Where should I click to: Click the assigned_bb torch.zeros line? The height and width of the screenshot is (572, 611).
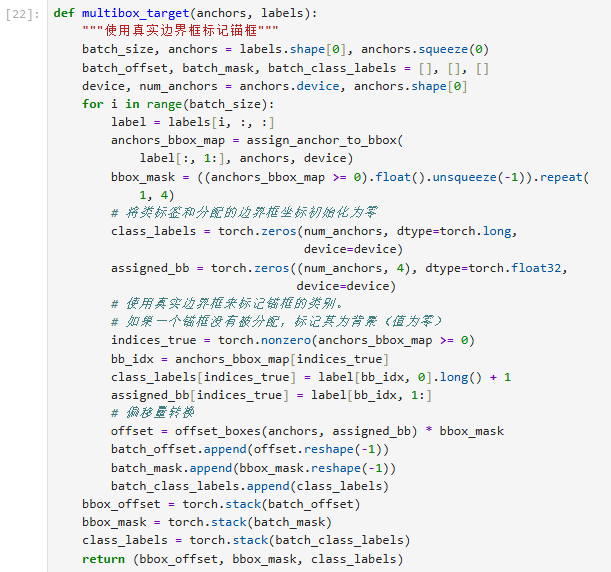point(339,268)
